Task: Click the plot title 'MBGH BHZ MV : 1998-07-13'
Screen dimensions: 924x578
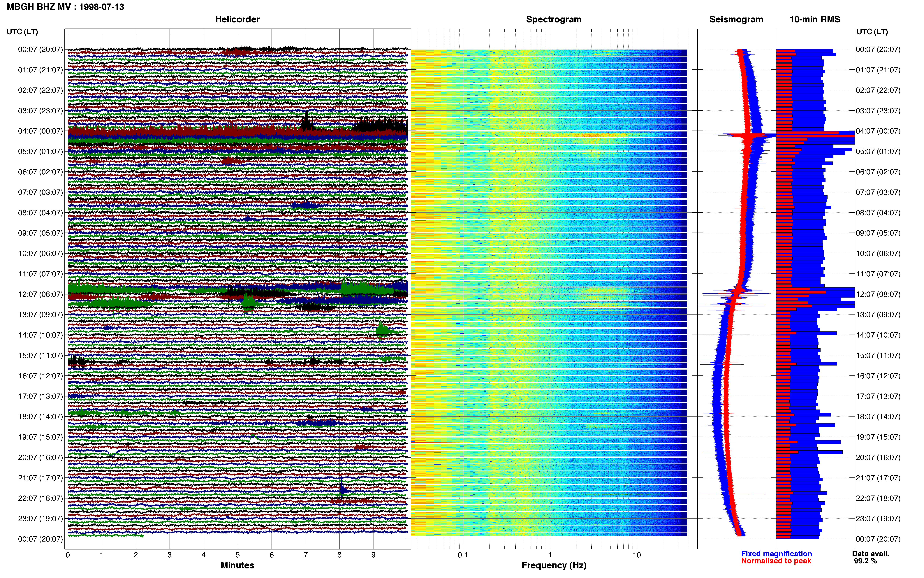Action: coord(65,7)
